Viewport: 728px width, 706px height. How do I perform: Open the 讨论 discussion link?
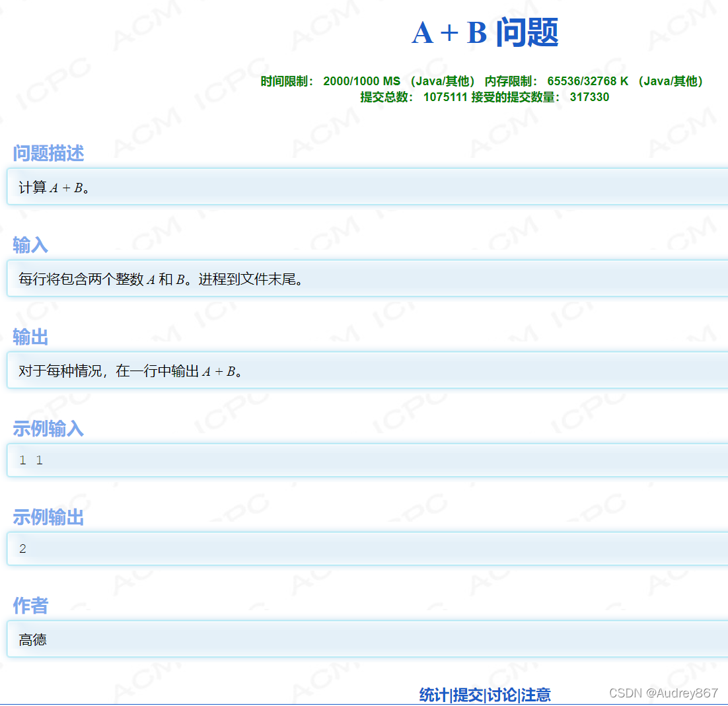click(502, 695)
